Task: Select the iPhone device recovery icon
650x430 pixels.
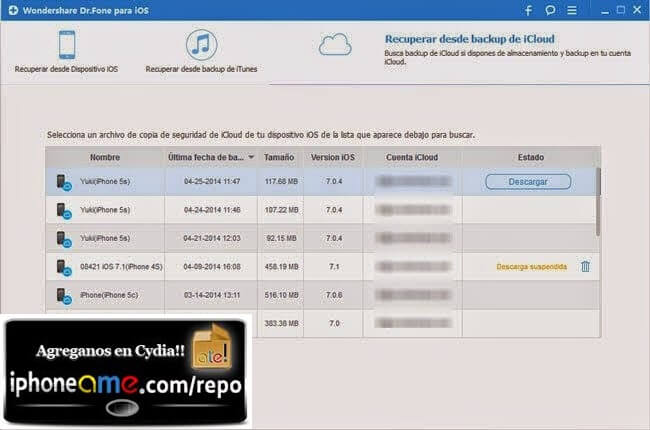Action: 65,45
